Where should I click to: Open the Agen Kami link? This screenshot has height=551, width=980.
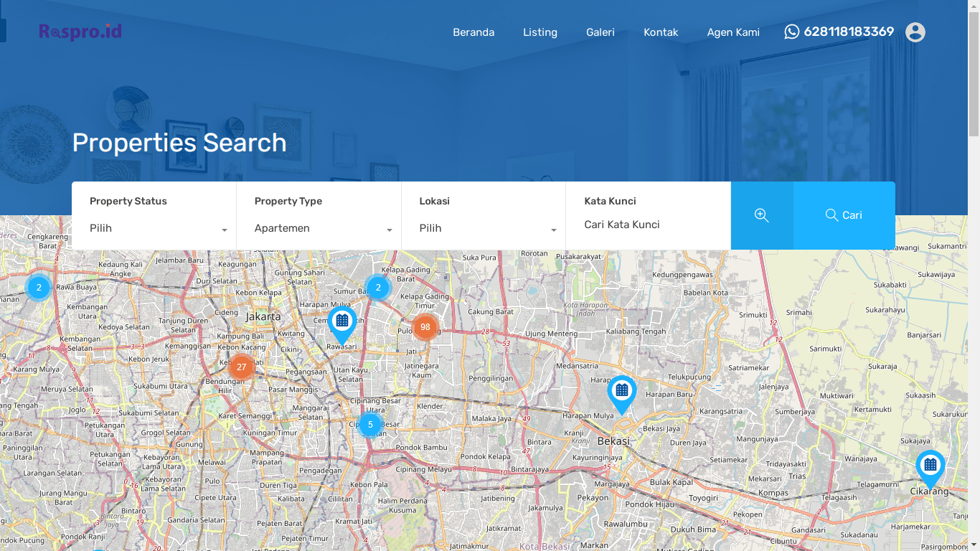click(x=733, y=32)
